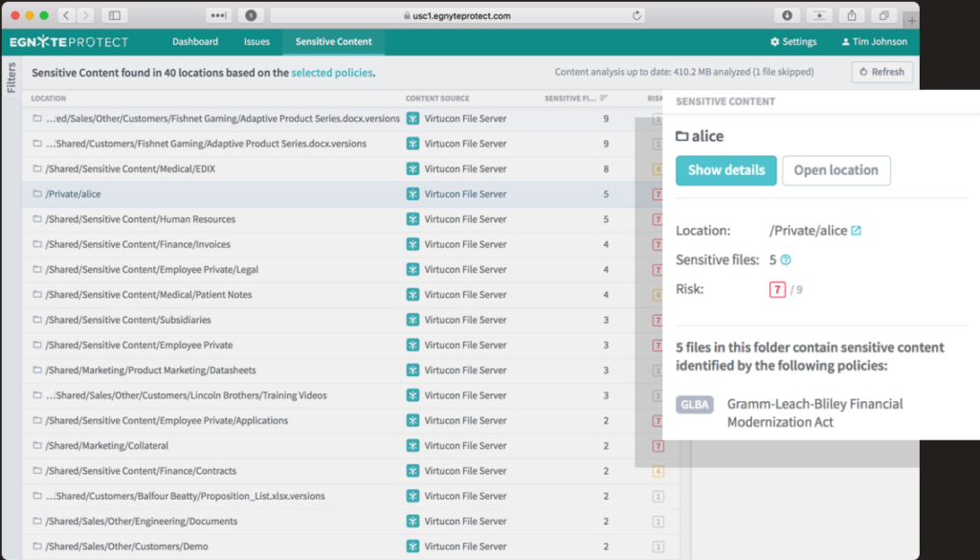The height and width of the screenshot is (560, 980).
Task: Open the Issues tab
Action: click(256, 41)
